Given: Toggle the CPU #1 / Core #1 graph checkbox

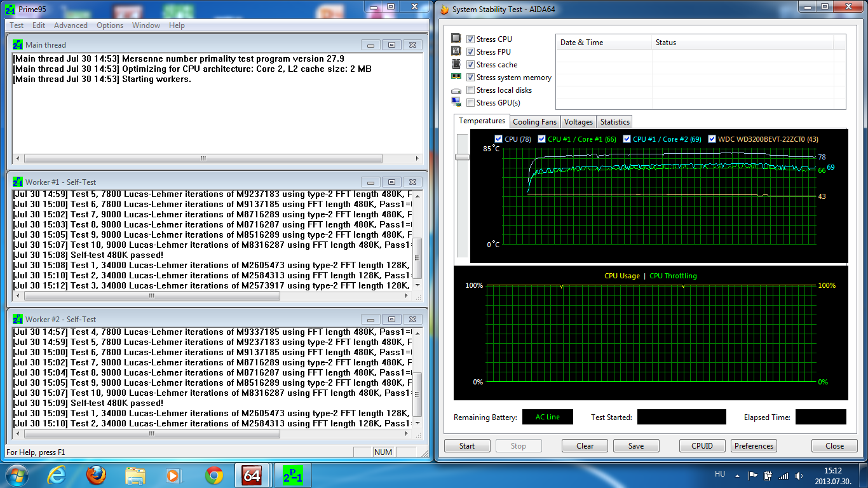Looking at the screenshot, I should click(x=541, y=139).
